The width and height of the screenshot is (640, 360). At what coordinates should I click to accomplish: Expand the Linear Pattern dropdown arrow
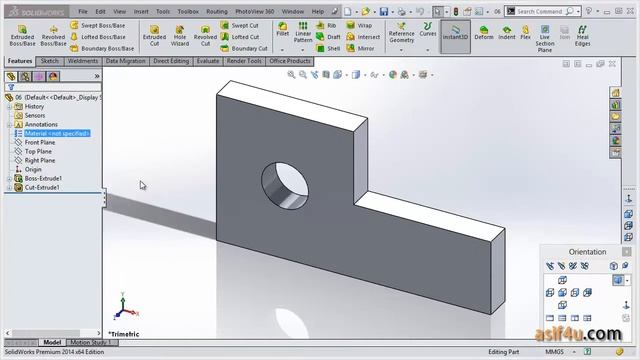303,50
